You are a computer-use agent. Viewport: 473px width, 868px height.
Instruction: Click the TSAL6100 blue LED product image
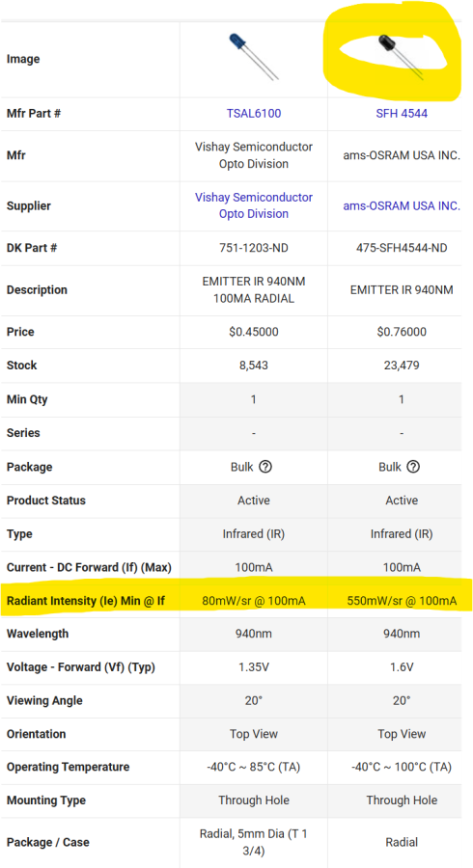(x=253, y=57)
